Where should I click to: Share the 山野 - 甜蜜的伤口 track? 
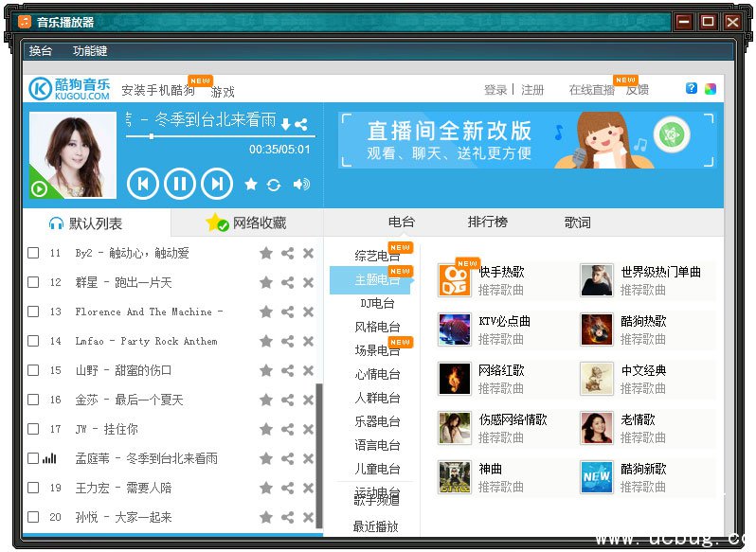[x=287, y=370]
